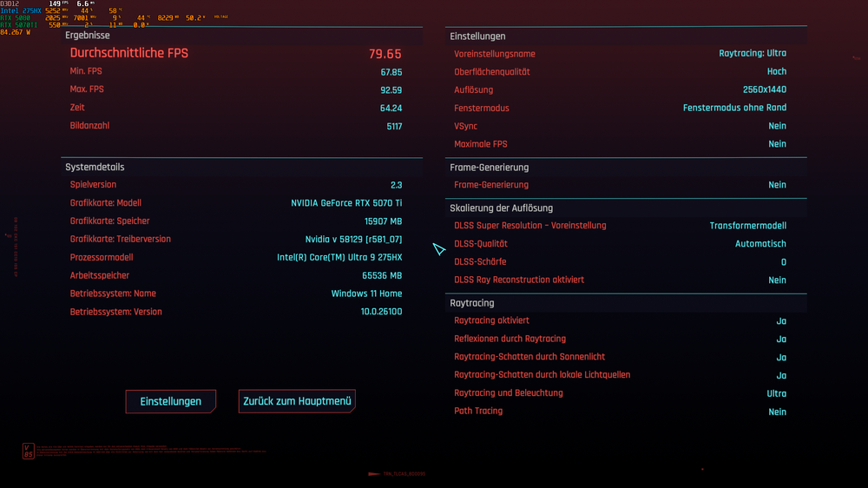Screen dimensions: 868x488
Task: Select the Spielversion value 2.3
Action: (396, 185)
